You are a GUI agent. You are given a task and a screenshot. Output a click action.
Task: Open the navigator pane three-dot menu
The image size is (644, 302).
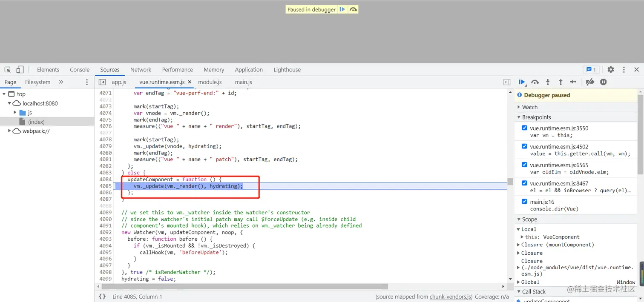(87, 82)
